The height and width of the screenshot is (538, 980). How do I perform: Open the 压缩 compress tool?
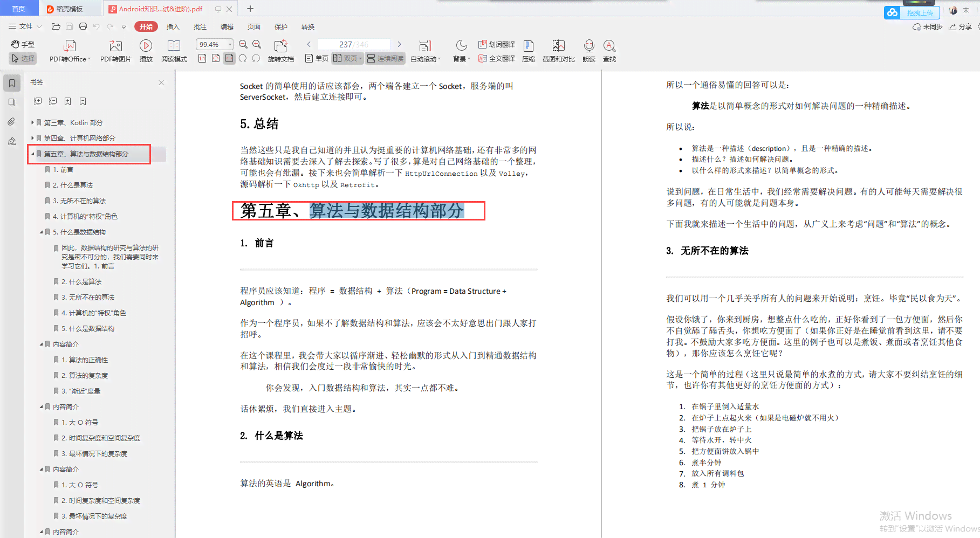(529, 51)
